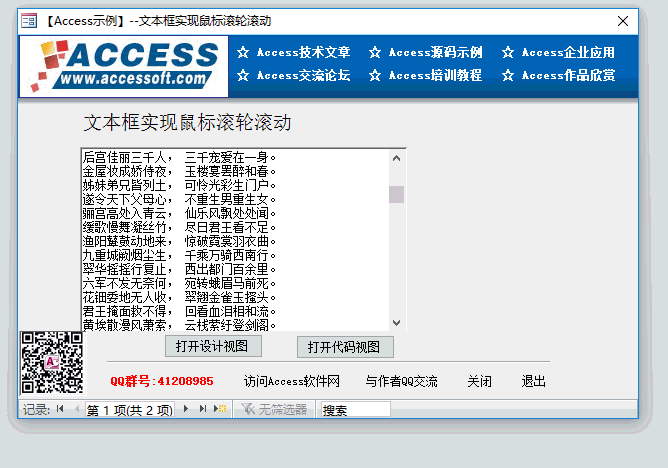This screenshot has width=668, height=468.
Task: Open Access培训教程 link
Action: [x=435, y=75]
